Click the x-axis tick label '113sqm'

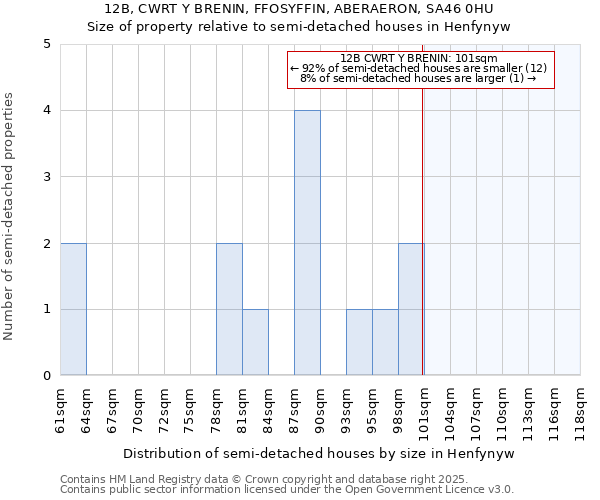coord(529,414)
